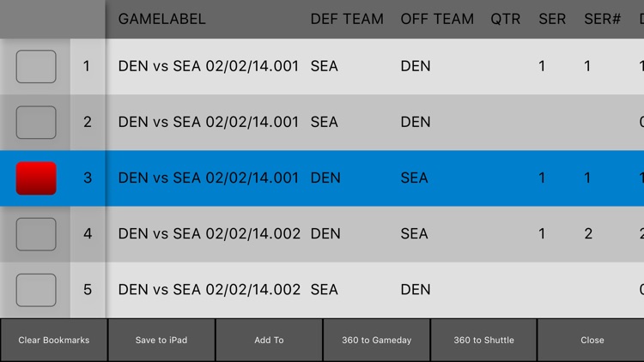The height and width of the screenshot is (362, 644).
Task: Check the bookmark box for row 2
Action: (36, 123)
